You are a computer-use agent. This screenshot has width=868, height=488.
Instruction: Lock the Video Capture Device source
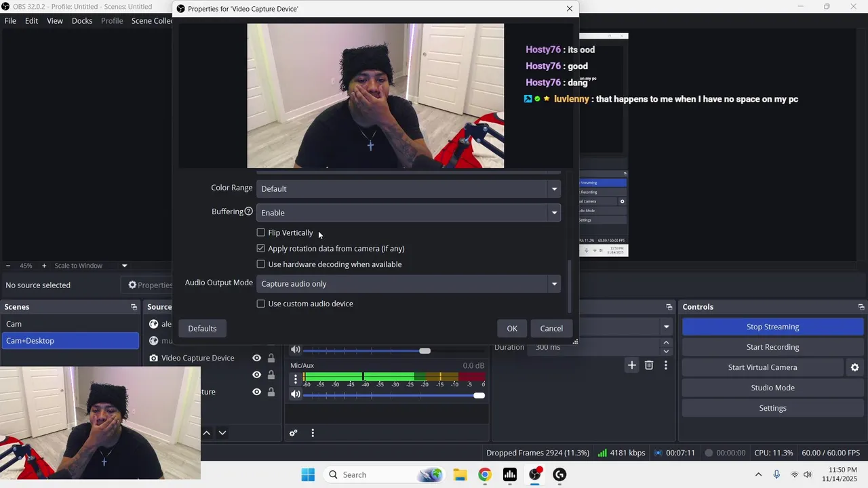coord(271,358)
